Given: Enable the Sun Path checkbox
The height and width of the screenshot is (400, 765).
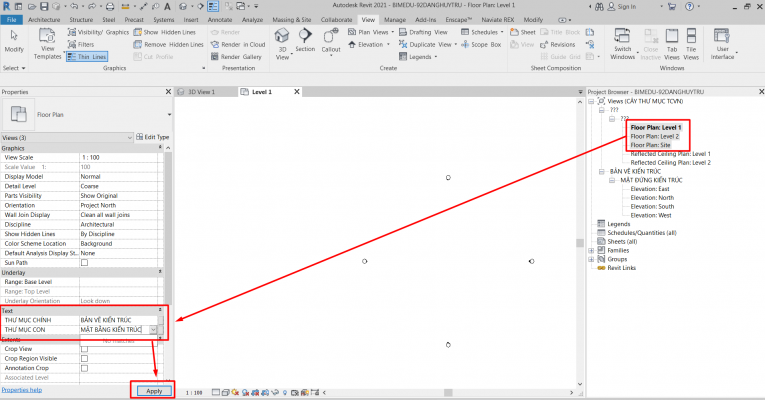Looking at the screenshot, I should [x=84, y=262].
